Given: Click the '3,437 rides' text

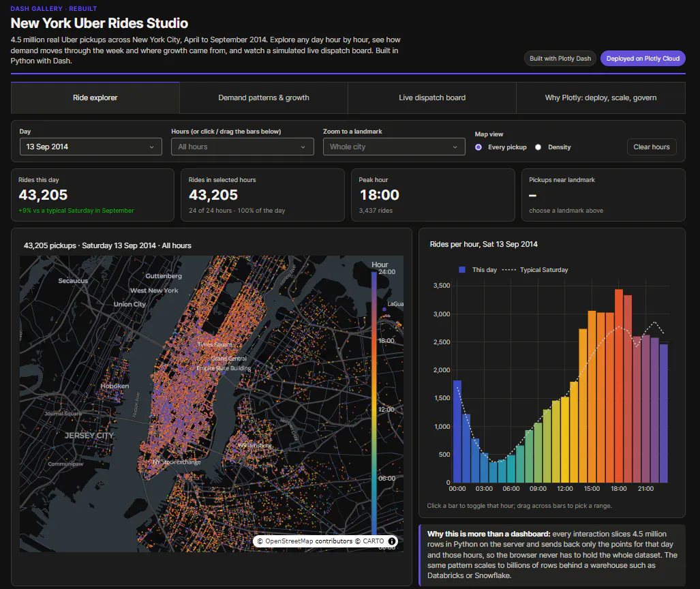Looking at the screenshot, I should point(376,211).
